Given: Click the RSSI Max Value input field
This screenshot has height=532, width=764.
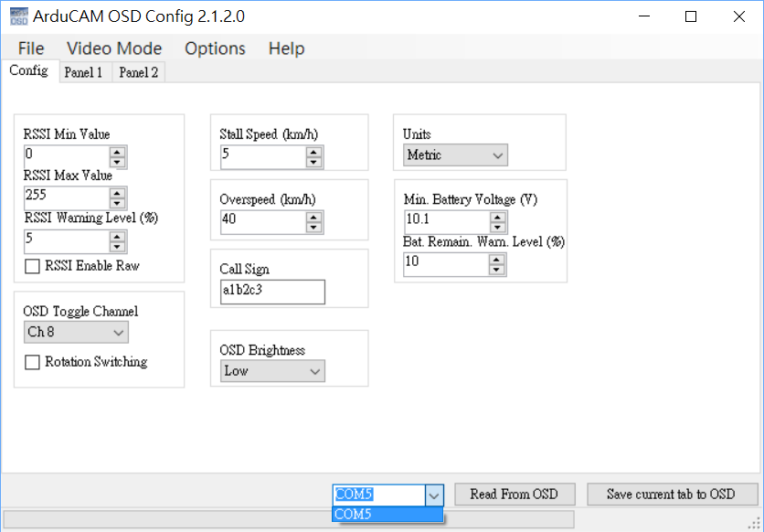Looking at the screenshot, I should 67,197.
